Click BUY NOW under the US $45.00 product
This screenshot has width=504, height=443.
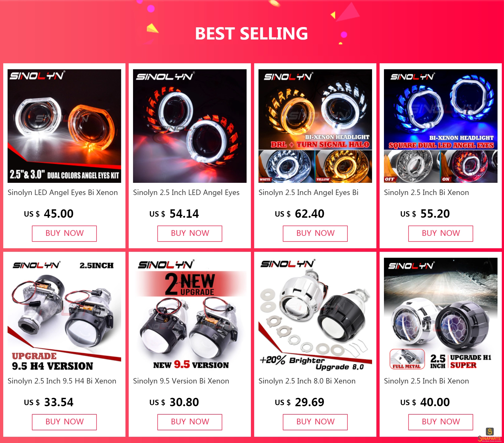tap(64, 233)
